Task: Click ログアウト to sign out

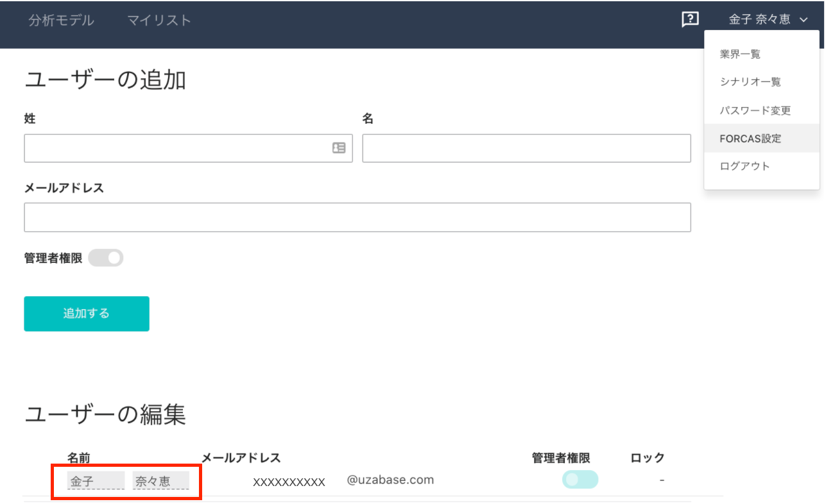Action: pyautogui.click(x=744, y=166)
